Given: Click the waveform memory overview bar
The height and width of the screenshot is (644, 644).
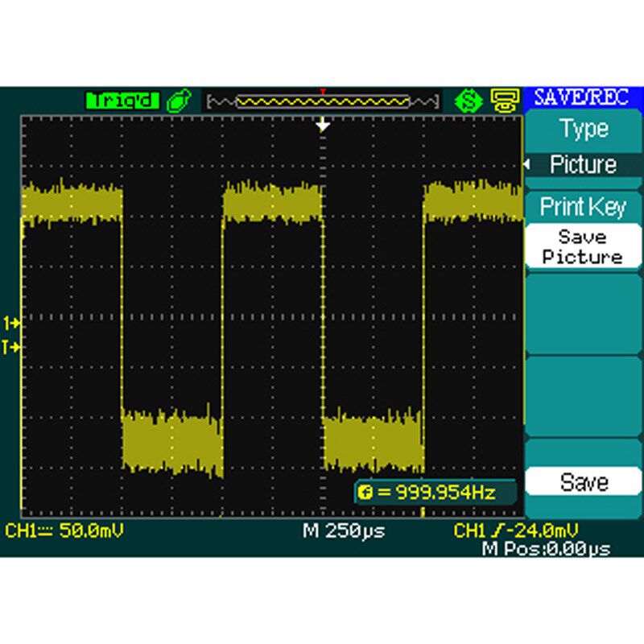Looking at the screenshot, I should pos(324,101).
